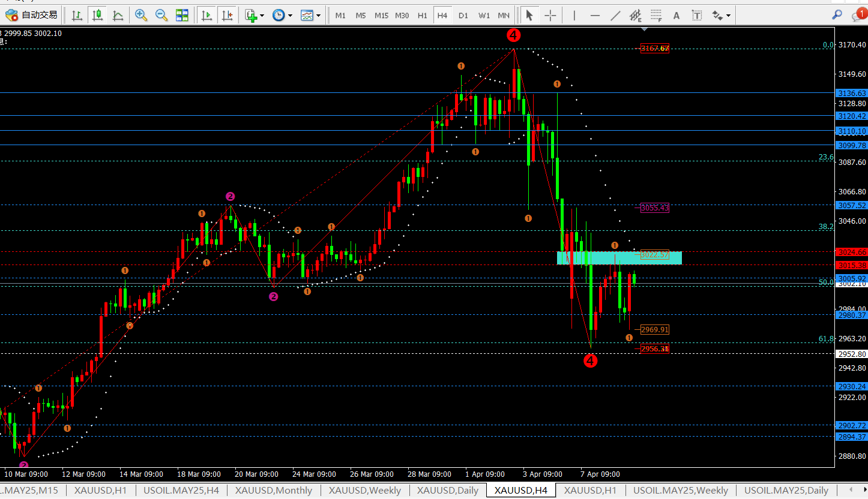Open the XAUUSD,Weekly chart tab

(x=364, y=491)
